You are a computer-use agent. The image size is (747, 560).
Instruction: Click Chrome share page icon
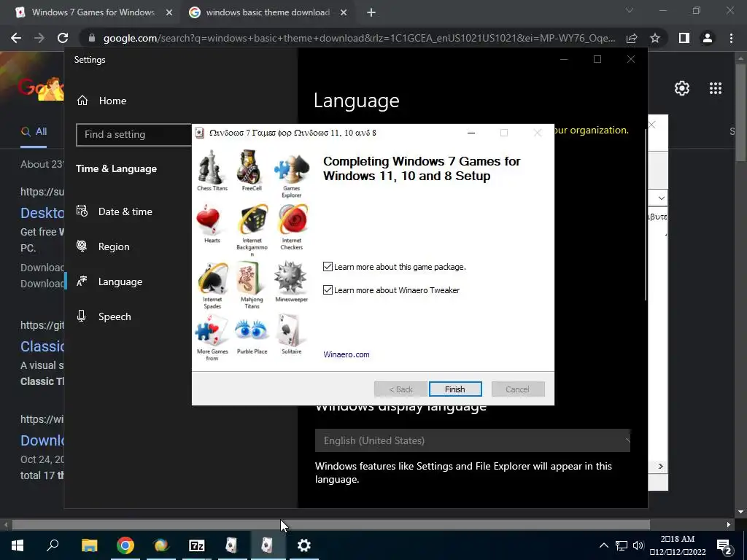(x=632, y=38)
